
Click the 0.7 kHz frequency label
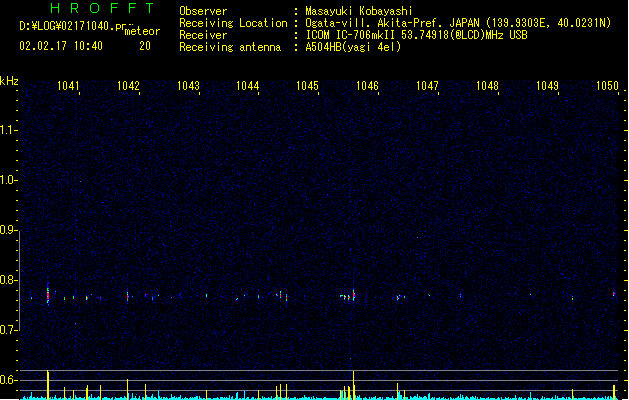tap(8, 330)
